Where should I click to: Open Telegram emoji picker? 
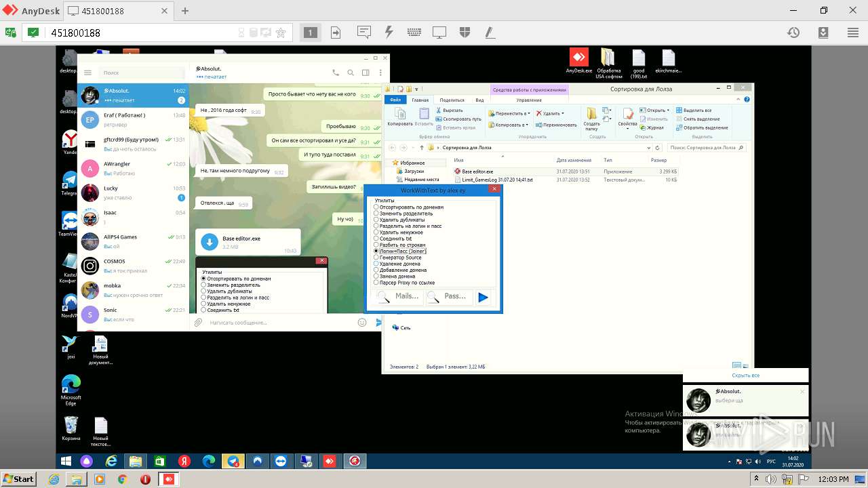(x=362, y=323)
